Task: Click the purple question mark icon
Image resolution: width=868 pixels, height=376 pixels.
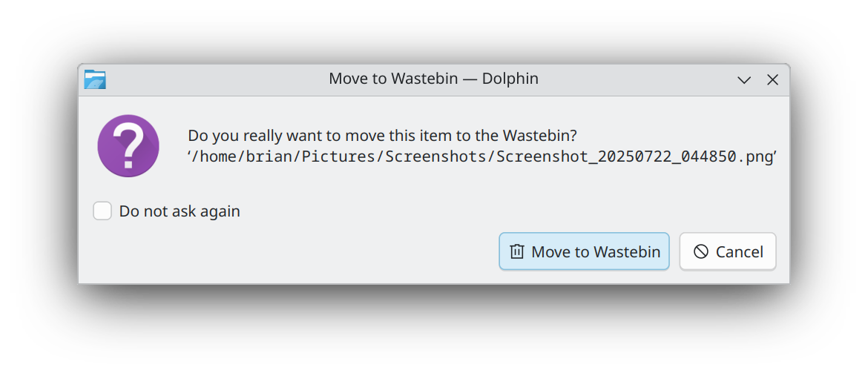Action: click(x=128, y=145)
